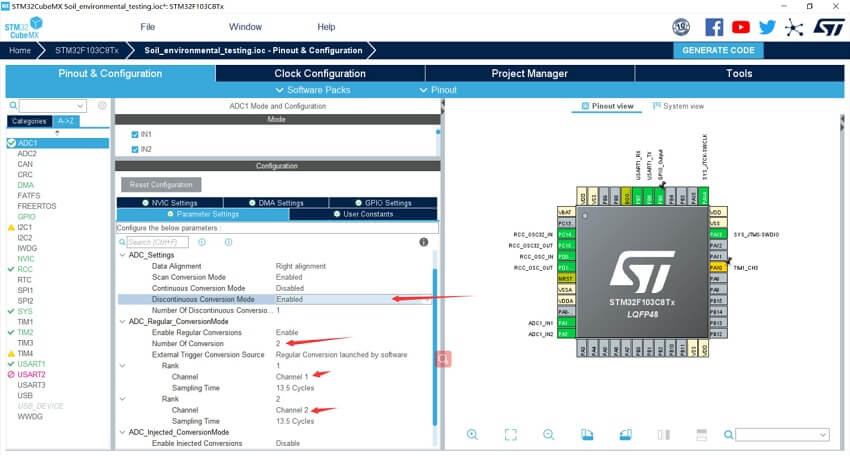Zoom out of the chip pinout
850x456 pixels.
(549, 434)
